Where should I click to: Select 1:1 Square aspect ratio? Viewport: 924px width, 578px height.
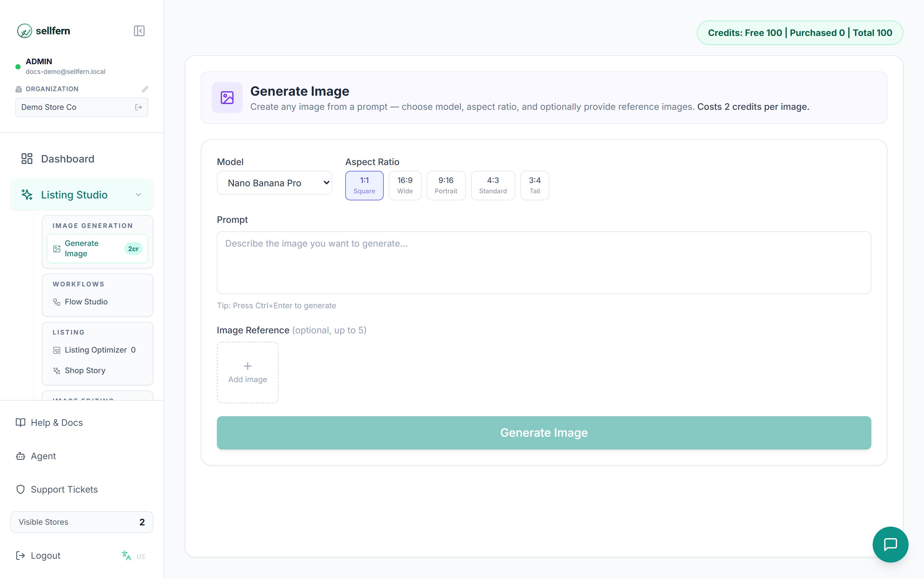(x=364, y=185)
